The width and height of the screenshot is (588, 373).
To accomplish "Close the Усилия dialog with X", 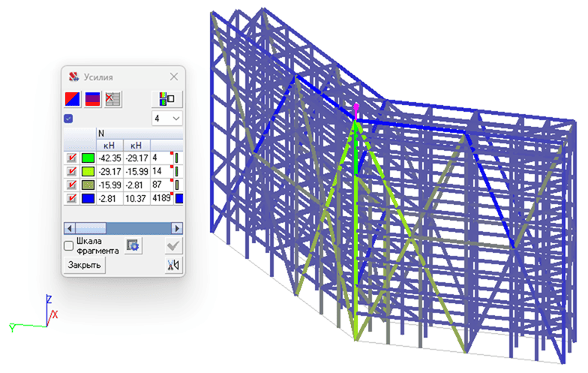I will [174, 77].
